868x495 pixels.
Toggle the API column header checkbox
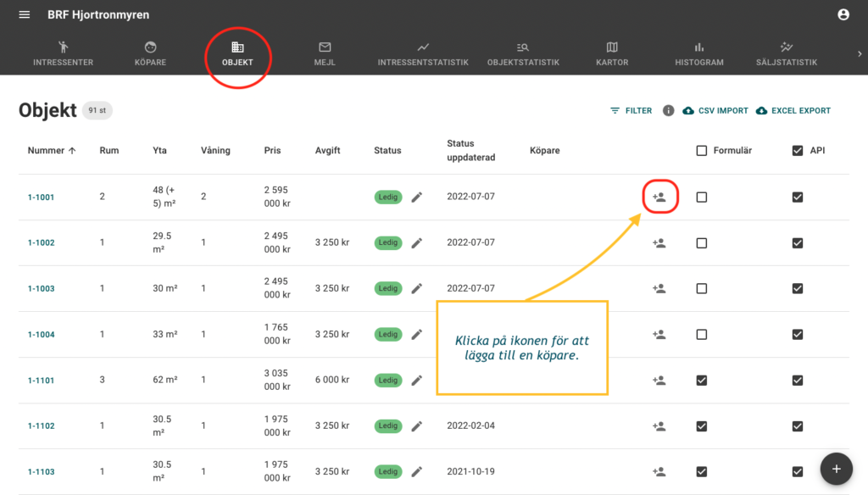tap(797, 151)
